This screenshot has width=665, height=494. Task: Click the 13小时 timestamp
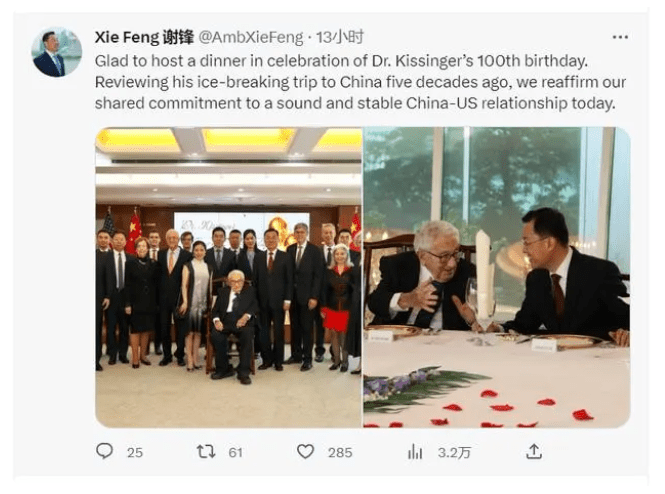tap(340, 37)
